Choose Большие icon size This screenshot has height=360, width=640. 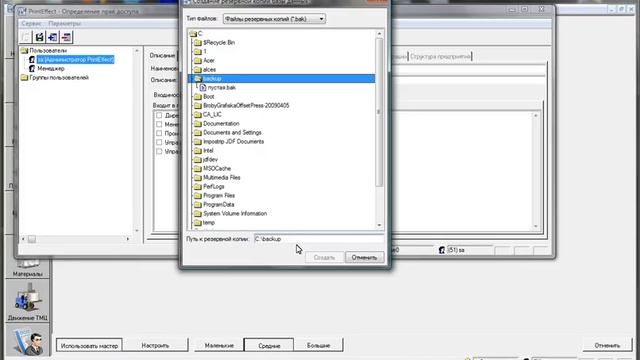(318, 345)
